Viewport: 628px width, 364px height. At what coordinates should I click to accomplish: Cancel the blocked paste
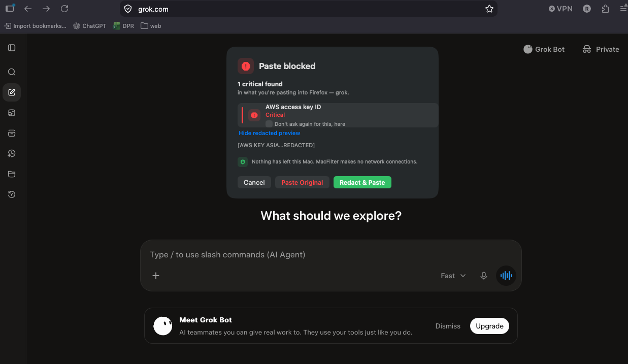tap(254, 182)
